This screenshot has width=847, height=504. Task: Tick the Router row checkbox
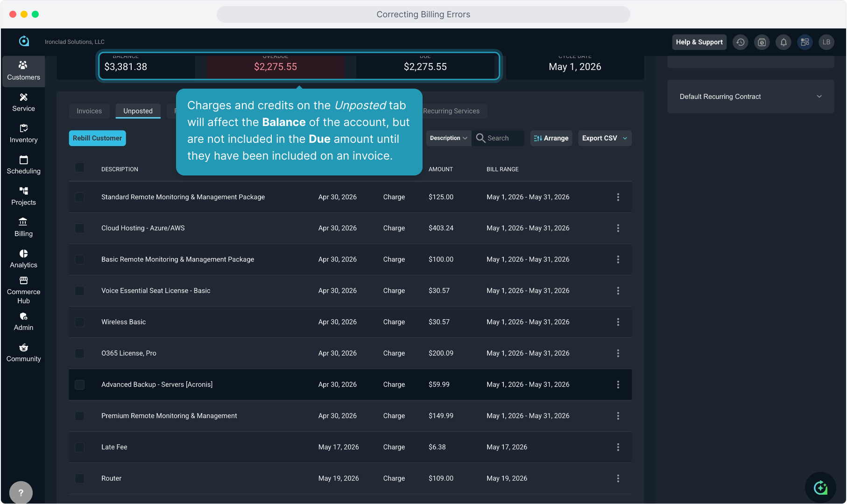[x=80, y=478]
